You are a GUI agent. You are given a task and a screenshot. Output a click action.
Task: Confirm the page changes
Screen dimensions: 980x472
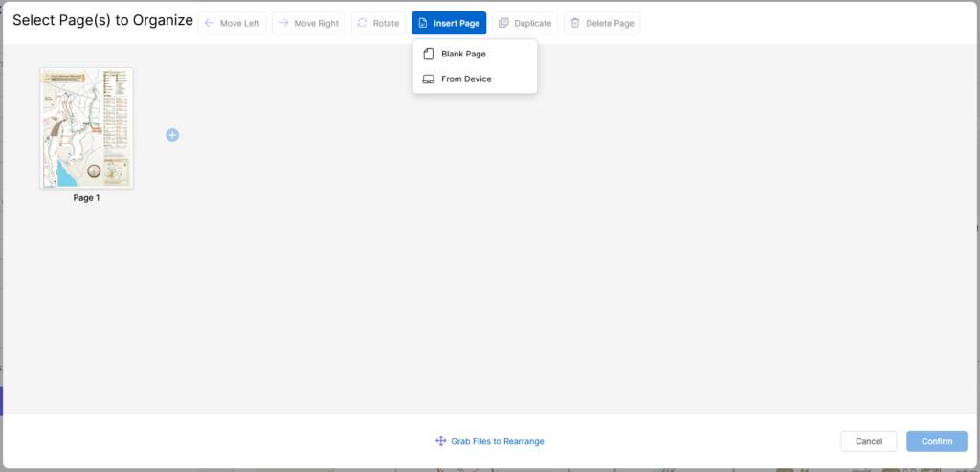point(937,441)
